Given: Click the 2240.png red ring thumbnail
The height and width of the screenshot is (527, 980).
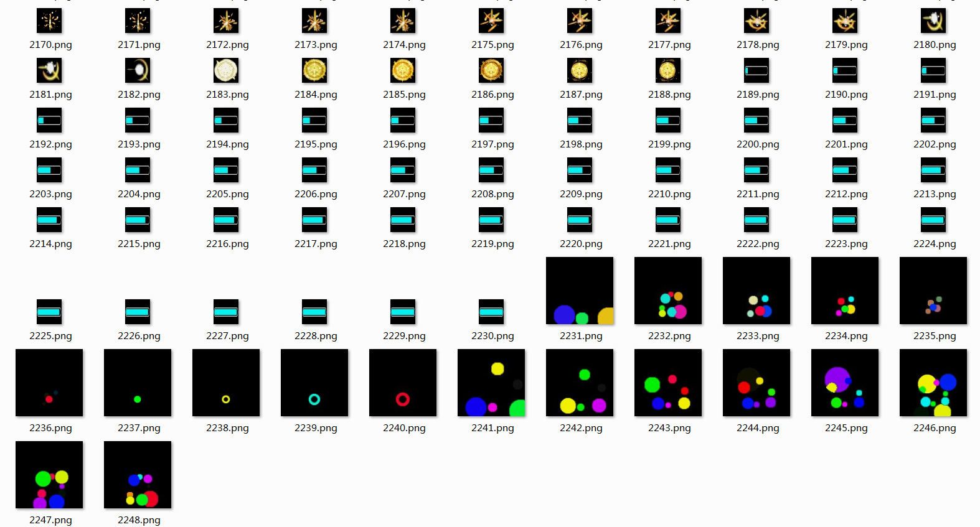Looking at the screenshot, I should (x=403, y=383).
